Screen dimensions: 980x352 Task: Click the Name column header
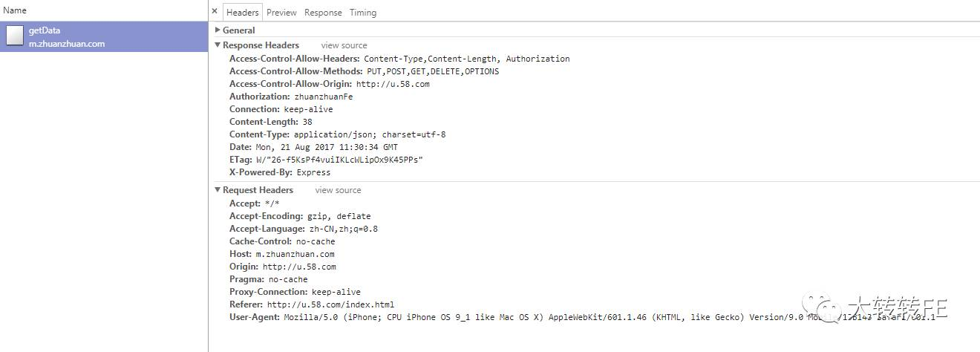[x=15, y=10]
